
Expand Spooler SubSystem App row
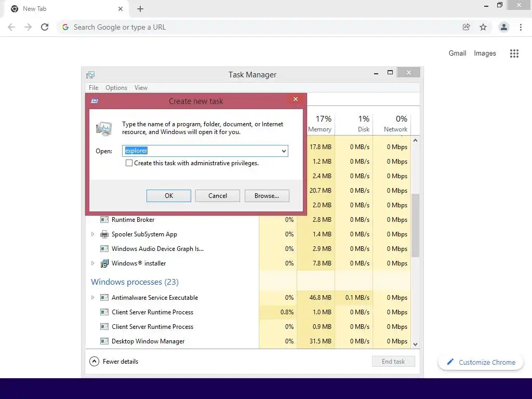tap(92, 234)
